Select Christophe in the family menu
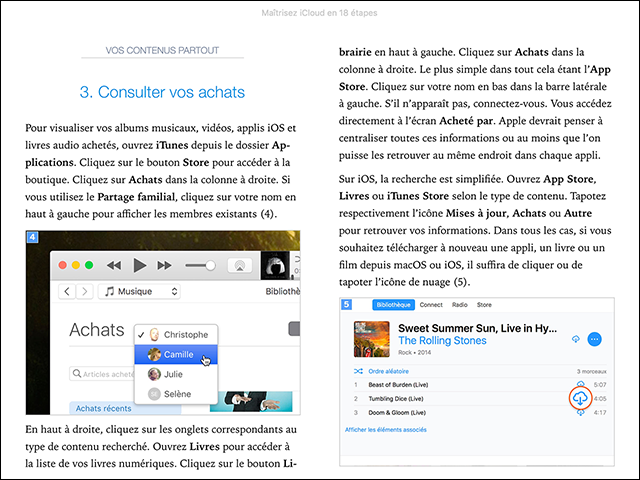 (x=176, y=335)
